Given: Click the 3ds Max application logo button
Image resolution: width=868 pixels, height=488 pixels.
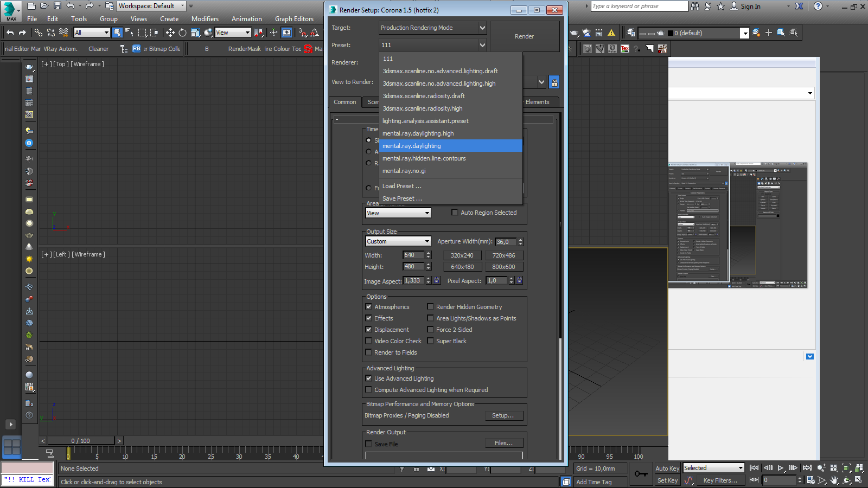Looking at the screenshot, I should point(10,10).
